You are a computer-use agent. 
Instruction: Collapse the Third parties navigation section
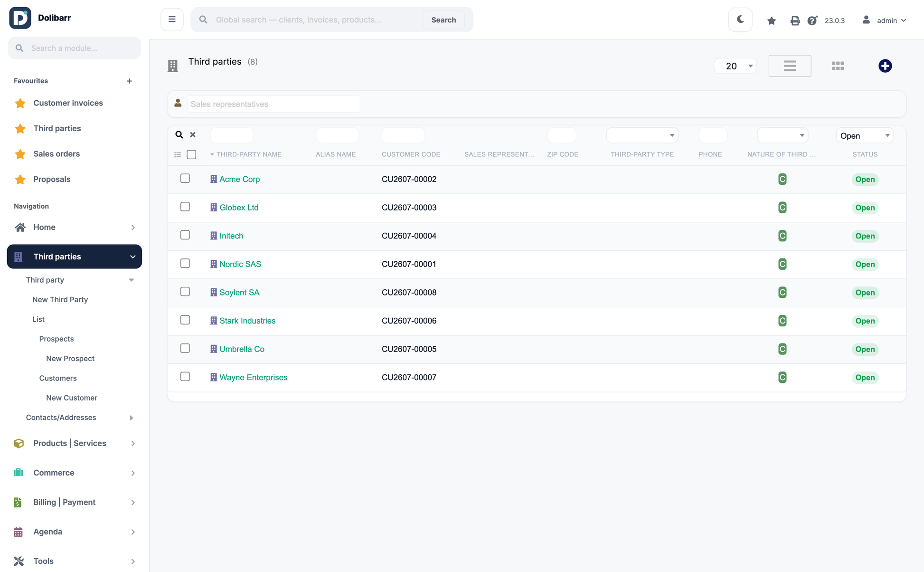(132, 257)
